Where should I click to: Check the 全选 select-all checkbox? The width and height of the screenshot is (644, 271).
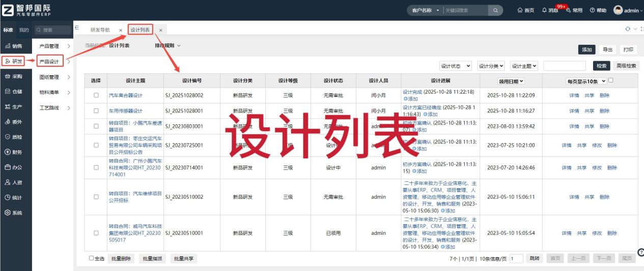coord(92,258)
